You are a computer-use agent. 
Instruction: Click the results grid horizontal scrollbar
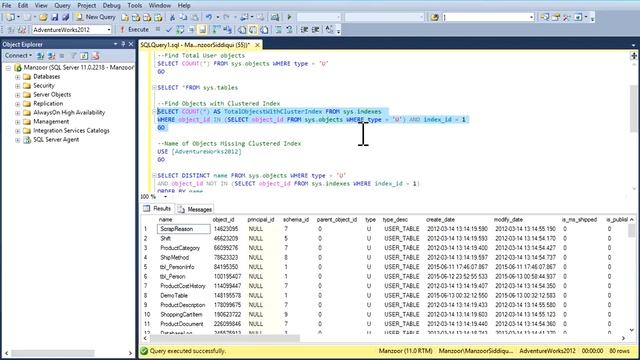click(224, 338)
